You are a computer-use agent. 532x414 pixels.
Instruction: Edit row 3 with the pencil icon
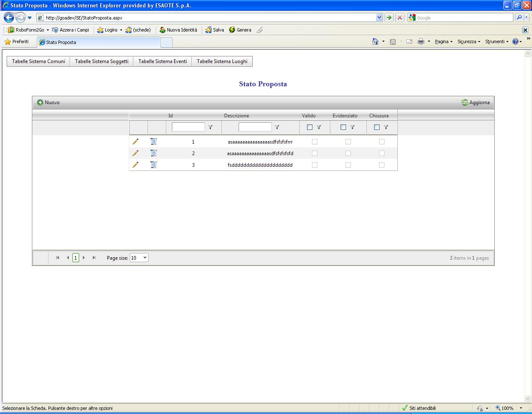[x=135, y=165]
